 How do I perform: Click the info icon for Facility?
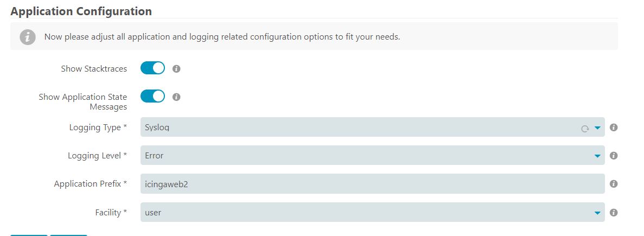[x=614, y=213]
